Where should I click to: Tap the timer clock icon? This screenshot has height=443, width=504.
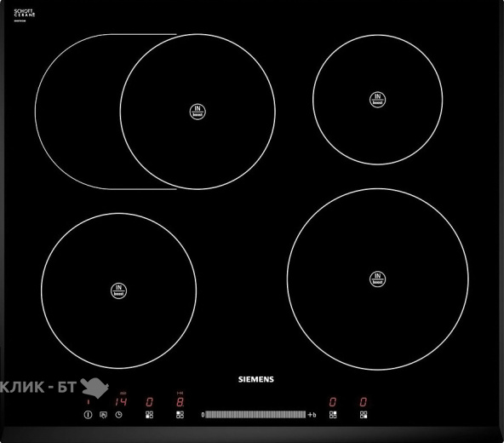(x=118, y=415)
